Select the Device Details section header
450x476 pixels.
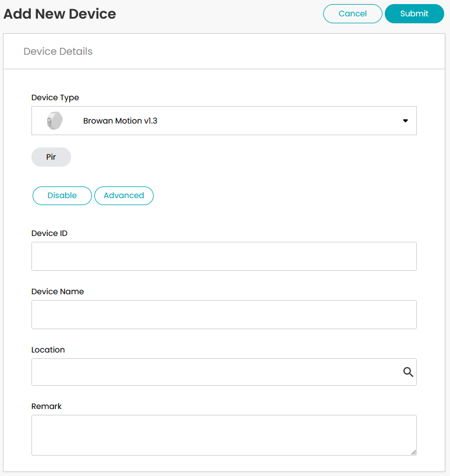tap(58, 51)
